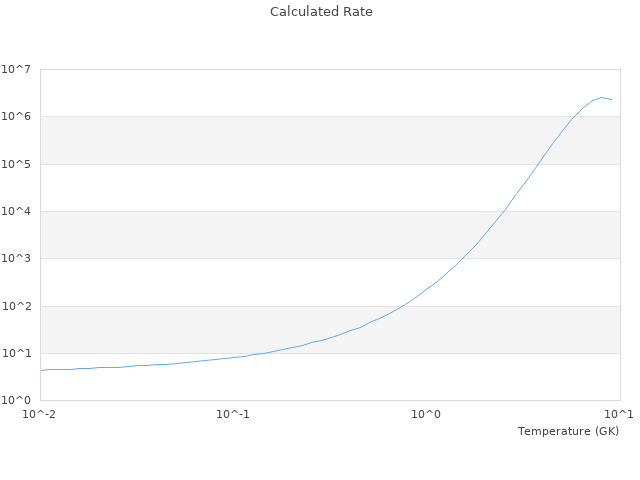Select the 10^-1 x-axis label
640x480 pixels.
tap(233, 414)
